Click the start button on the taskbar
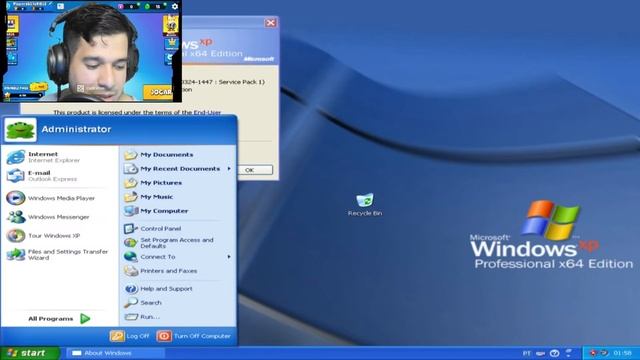This screenshot has height=360, width=640. (x=29, y=353)
